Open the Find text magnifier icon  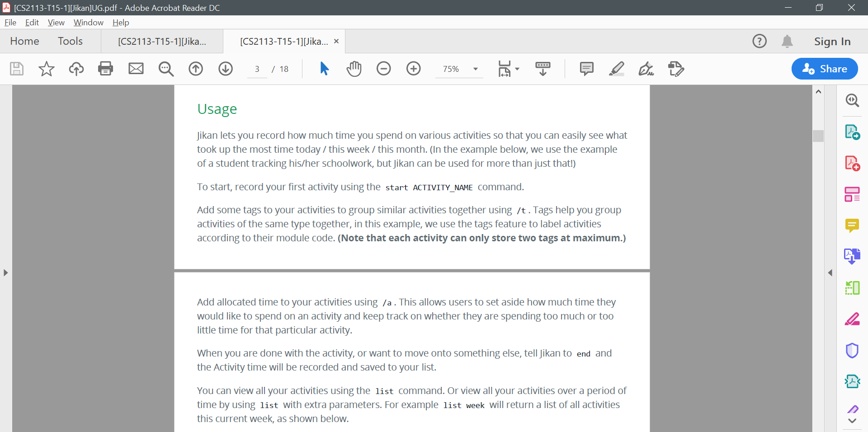pyautogui.click(x=166, y=69)
